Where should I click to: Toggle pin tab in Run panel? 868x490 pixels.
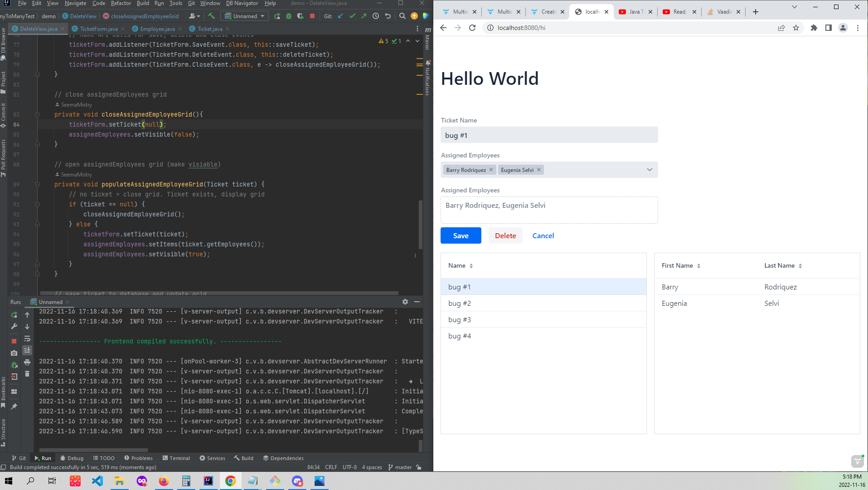pos(14,407)
